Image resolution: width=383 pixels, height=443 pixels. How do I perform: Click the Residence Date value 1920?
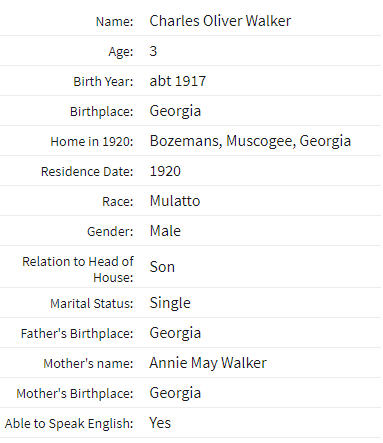(x=165, y=171)
